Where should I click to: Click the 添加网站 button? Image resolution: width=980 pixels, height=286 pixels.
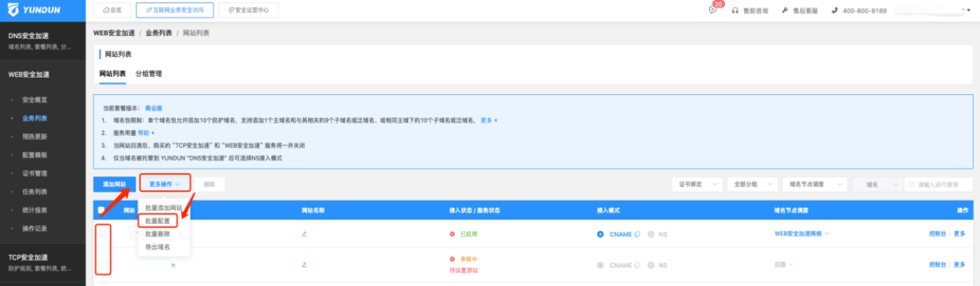(x=115, y=184)
